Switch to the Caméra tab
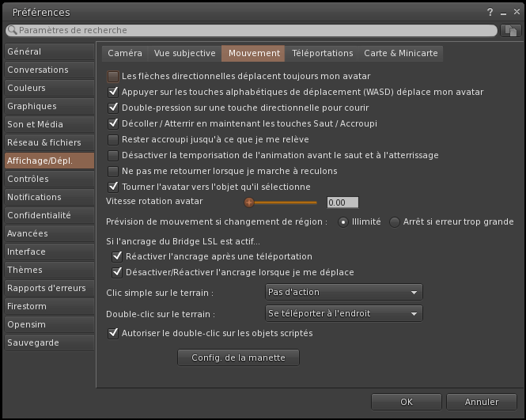This screenshot has height=420, width=526. pyautogui.click(x=125, y=54)
